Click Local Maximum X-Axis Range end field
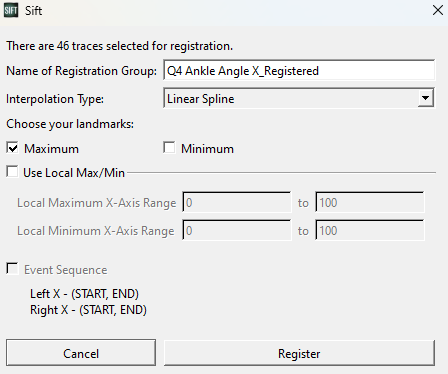The width and height of the screenshot is (448, 374). point(370,202)
